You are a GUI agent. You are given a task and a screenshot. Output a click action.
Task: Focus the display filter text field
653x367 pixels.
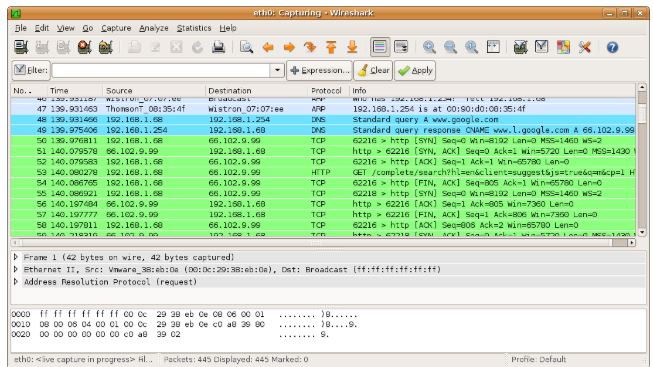coord(161,70)
